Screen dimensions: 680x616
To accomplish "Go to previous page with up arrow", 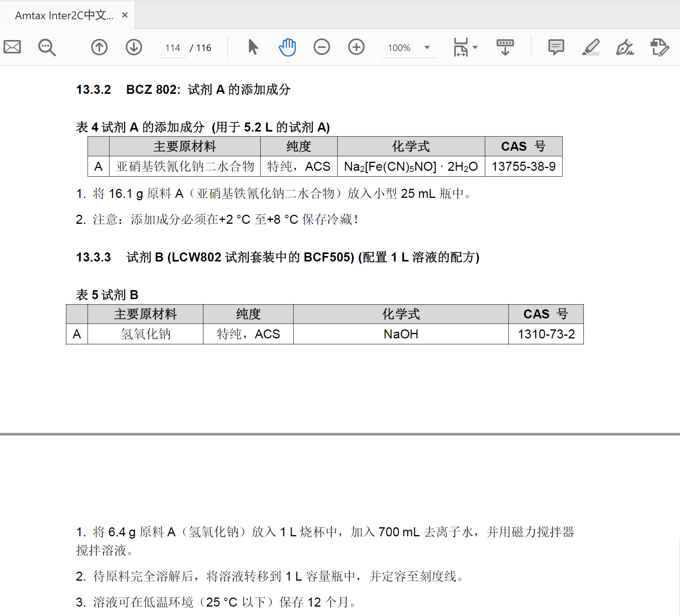I will (99, 47).
